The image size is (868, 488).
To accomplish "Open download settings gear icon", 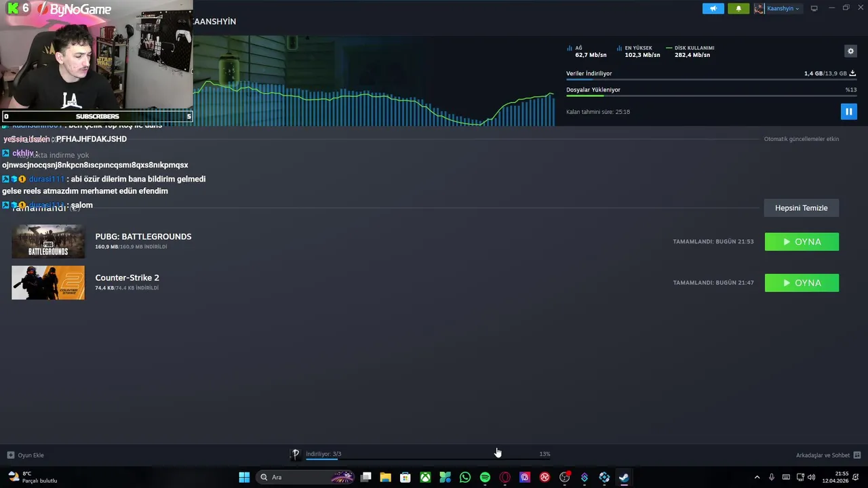I will 850,51.
